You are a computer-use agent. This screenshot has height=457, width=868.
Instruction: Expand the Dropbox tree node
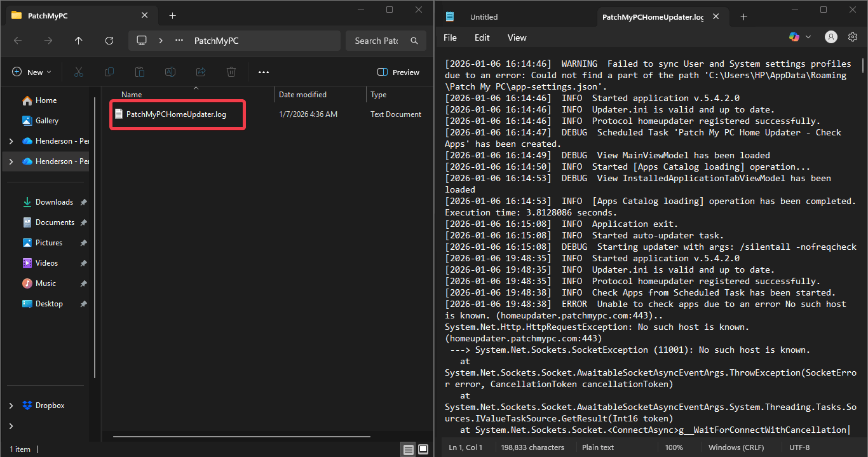click(11, 406)
